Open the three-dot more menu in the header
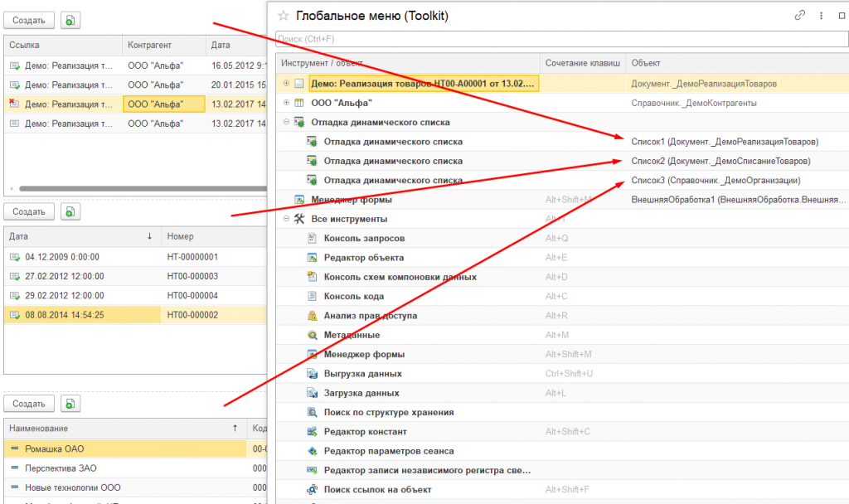849x504 pixels. [x=822, y=15]
